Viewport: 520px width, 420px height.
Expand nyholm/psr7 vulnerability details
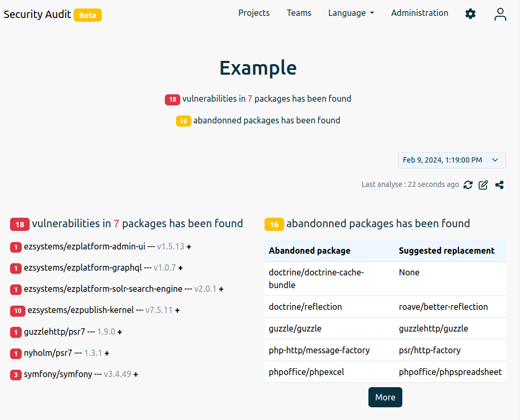pos(107,353)
